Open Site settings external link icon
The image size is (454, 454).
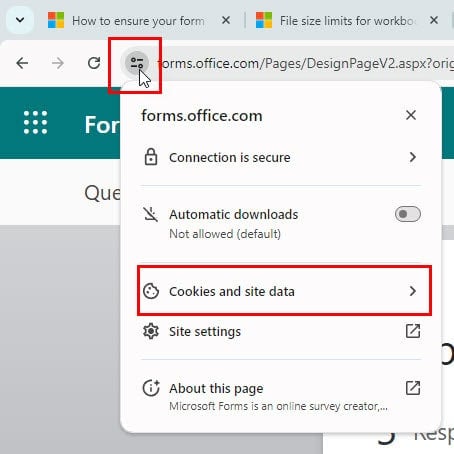click(413, 331)
